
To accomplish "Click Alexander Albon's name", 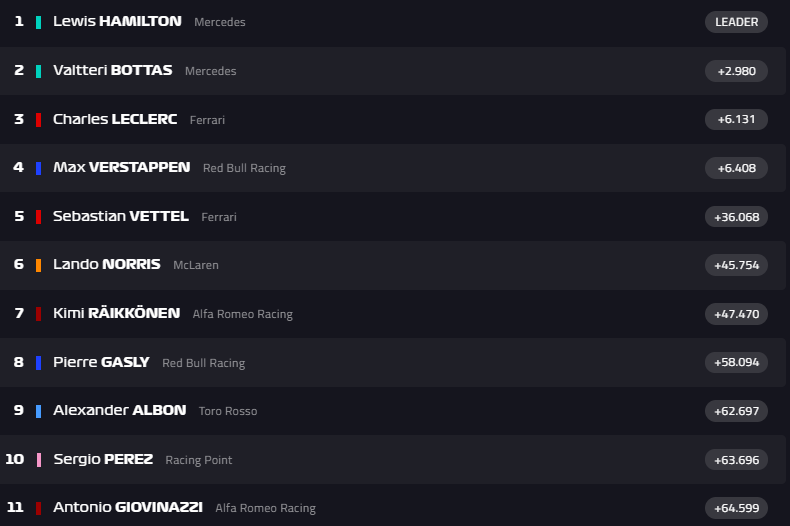I will click(x=119, y=410).
